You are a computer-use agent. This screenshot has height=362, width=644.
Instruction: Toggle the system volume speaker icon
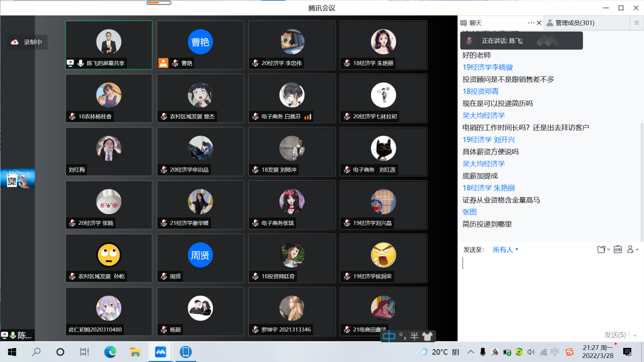531,352
